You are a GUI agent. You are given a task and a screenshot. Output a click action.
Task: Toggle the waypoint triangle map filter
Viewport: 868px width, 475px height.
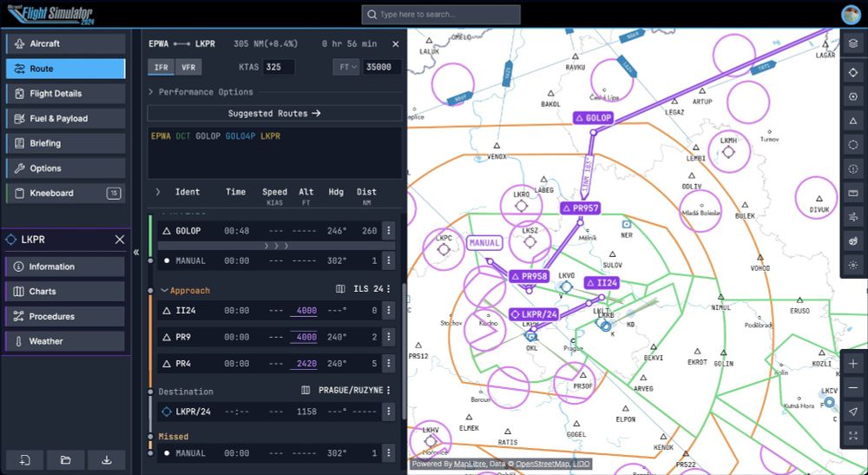[x=853, y=121]
